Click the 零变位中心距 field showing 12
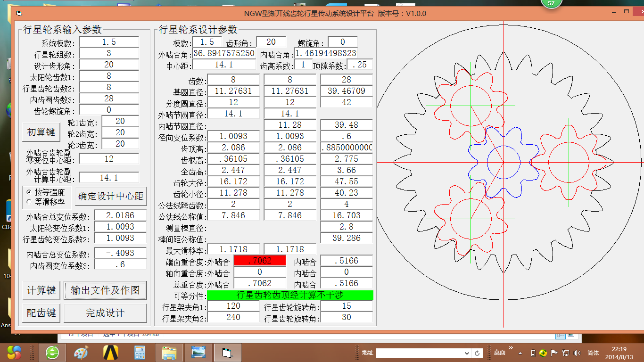Screen dimensions: 644x362 (109, 159)
